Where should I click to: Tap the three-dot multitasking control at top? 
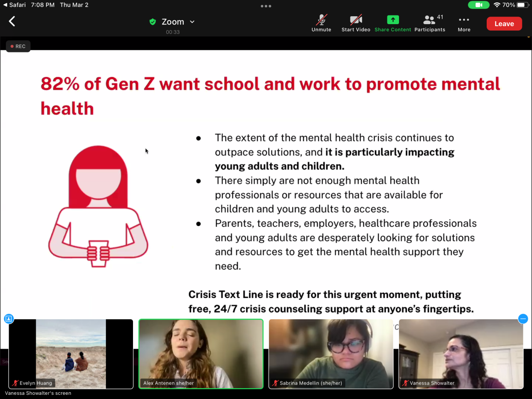tap(266, 6)
